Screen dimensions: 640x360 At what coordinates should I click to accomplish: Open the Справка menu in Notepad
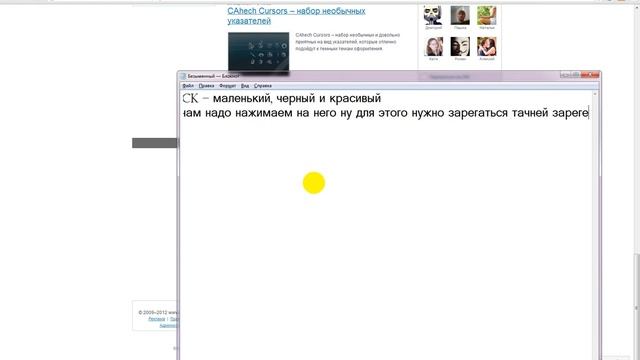(262, 86)
